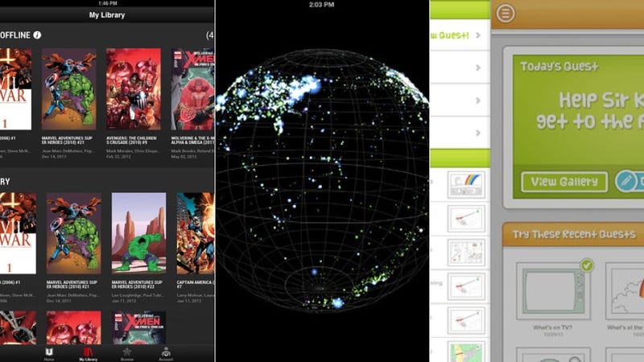Click the My Library title header
Screen dimensions: 644x362
coord(107,15)
